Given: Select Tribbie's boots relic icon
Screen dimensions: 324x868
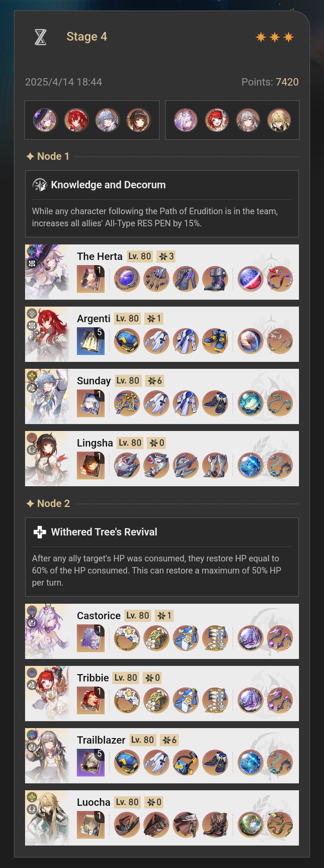Looking at the screenshot, I should [x=215, y=700].
